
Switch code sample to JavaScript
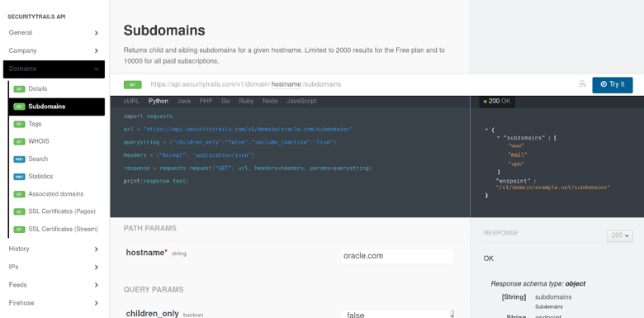coord(301,101)
